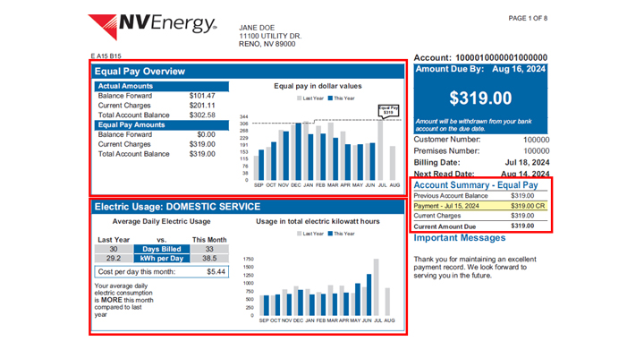This screenshot has width=644, height=350.
Task: Click the Days Billed label cell
Action: pos(162,249)
